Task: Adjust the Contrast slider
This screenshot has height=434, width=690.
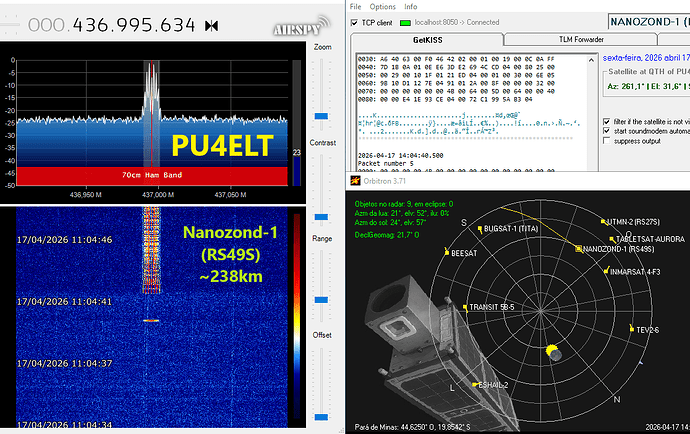Action: (x=321, y=217)
